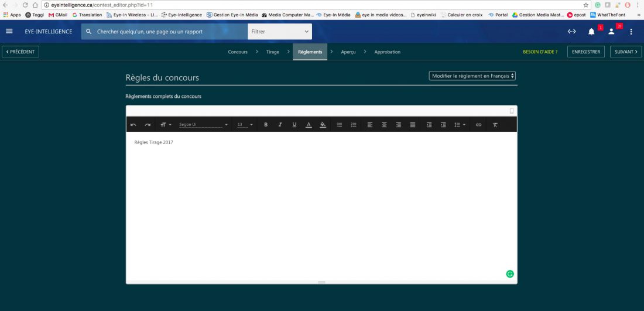Open the text fill color picker

click(323, 125)
